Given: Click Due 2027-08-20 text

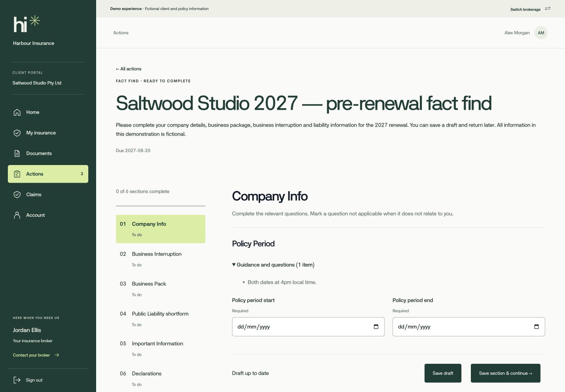Looking at the screenshot, I should (133, 151).
